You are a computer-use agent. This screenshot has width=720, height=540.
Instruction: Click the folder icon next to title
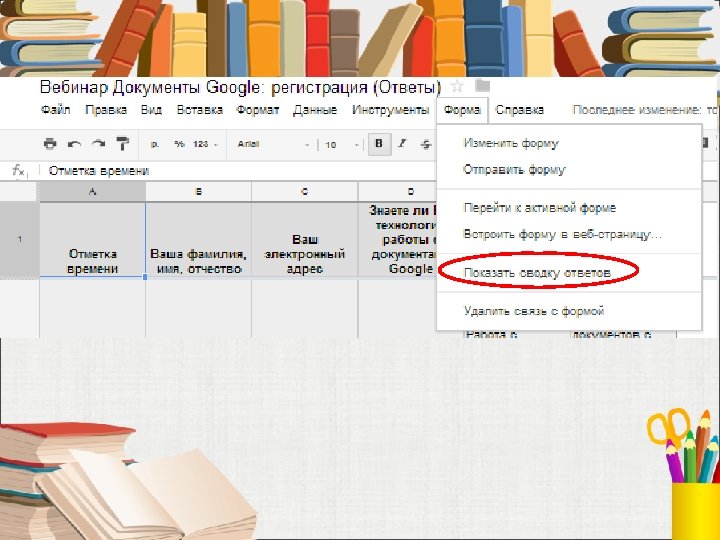tap(482, 85)
